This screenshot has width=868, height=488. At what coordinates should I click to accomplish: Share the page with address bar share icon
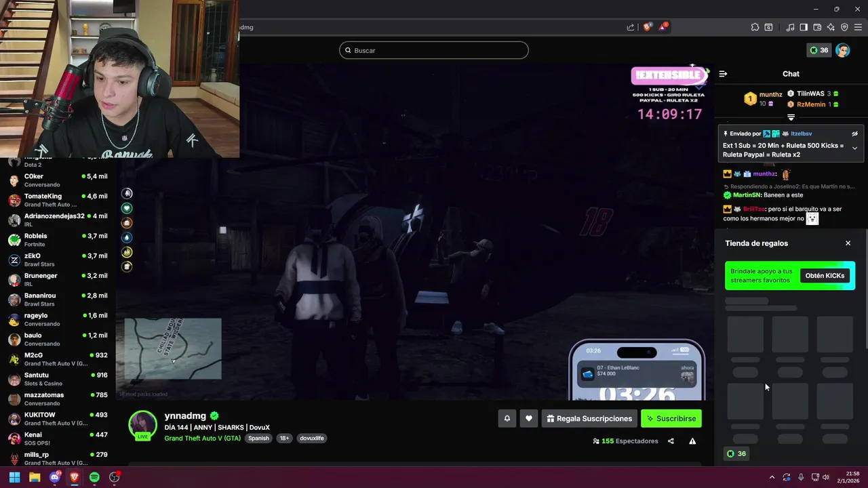(631, 27)
